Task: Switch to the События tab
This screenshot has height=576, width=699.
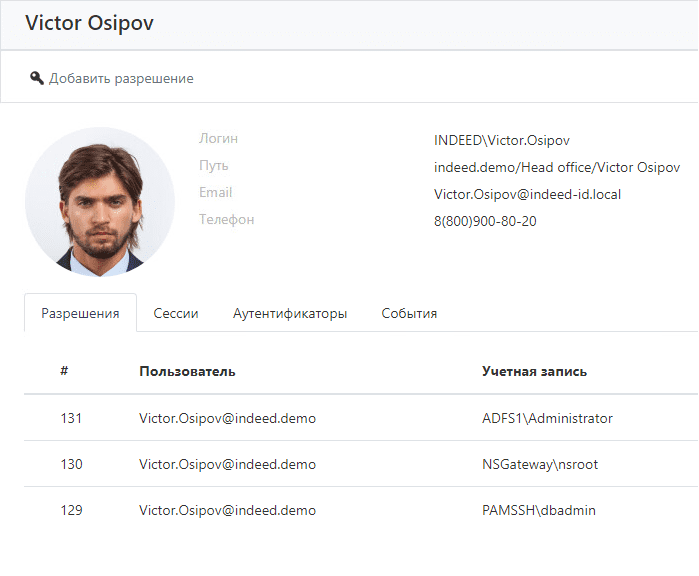Action: coord(409,313)
